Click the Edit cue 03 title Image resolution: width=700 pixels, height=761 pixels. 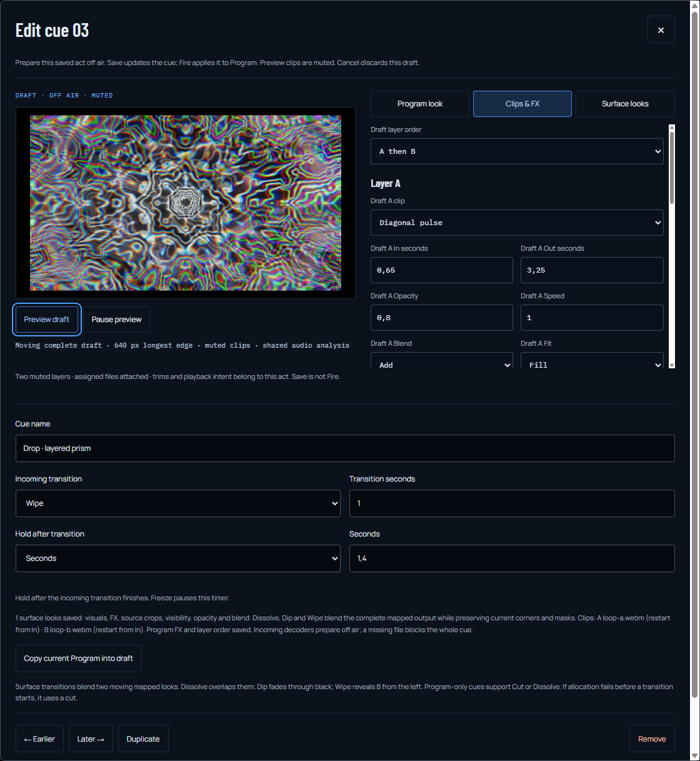(52, 30)
